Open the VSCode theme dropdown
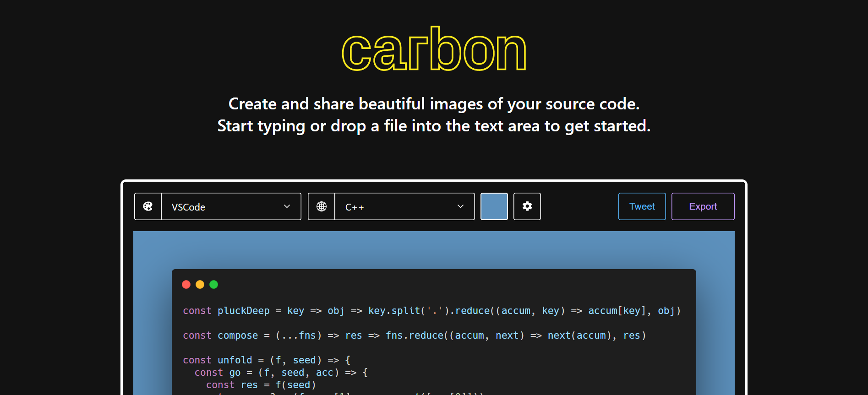The height and width of the screenshot is (395, 868). (x=231, y=206)
